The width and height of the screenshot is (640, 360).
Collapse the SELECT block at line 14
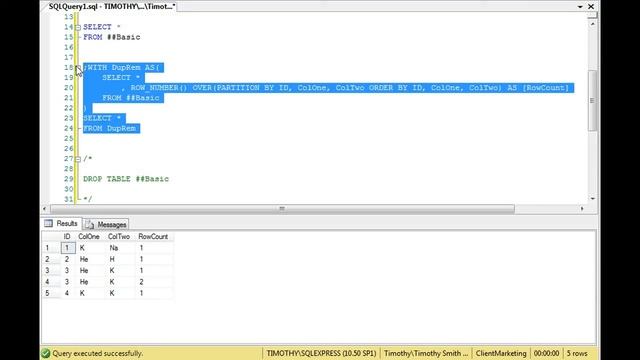(x=78, y=27)
